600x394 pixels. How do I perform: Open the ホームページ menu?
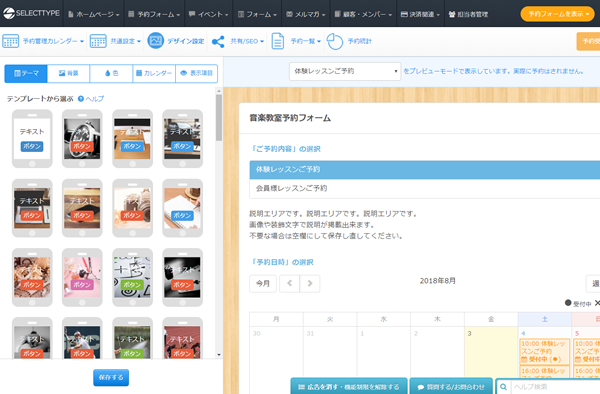coord(94,14)
